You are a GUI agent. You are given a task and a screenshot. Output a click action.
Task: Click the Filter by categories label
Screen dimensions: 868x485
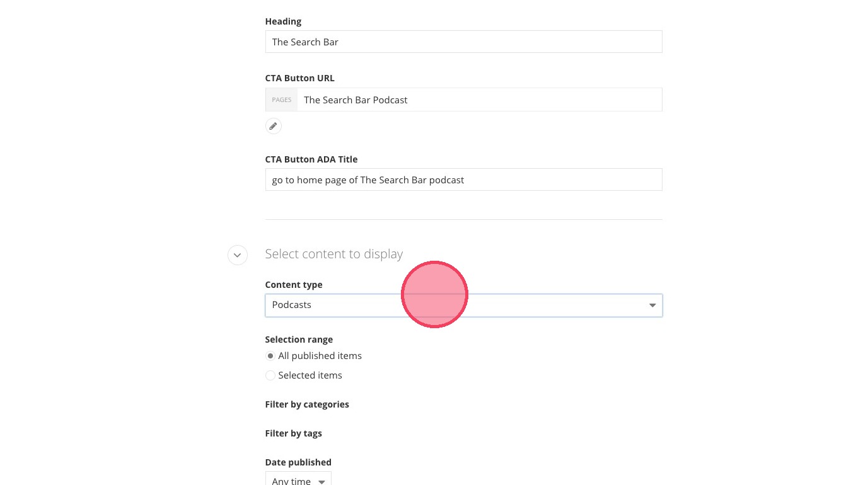pyautogui.click(x=307, y=404)
